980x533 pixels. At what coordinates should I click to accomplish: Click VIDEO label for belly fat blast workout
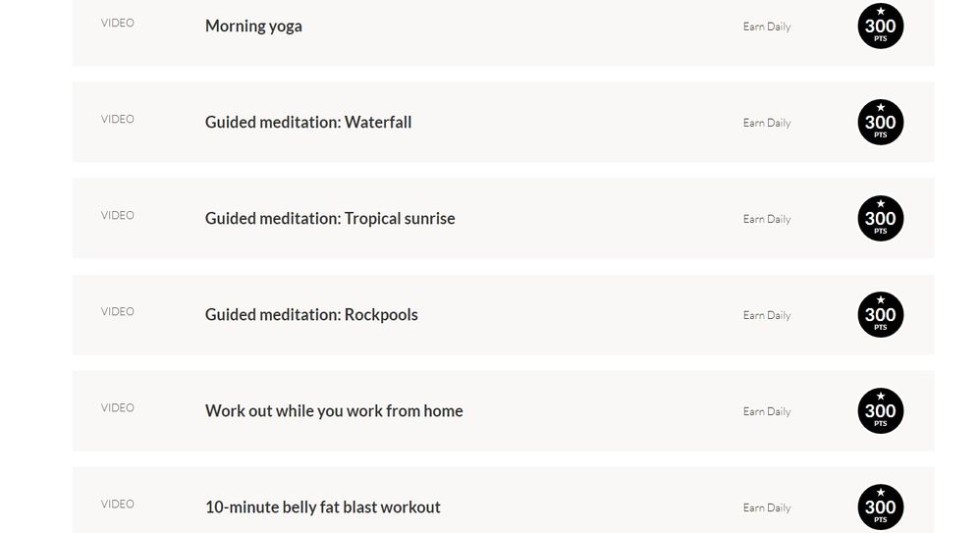[118, 504]
